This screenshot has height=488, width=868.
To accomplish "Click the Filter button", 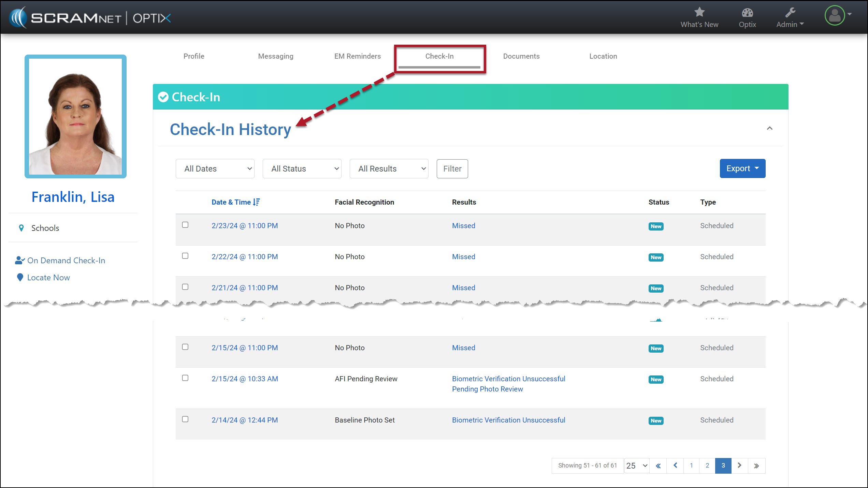I will click(x=452, y=169).
